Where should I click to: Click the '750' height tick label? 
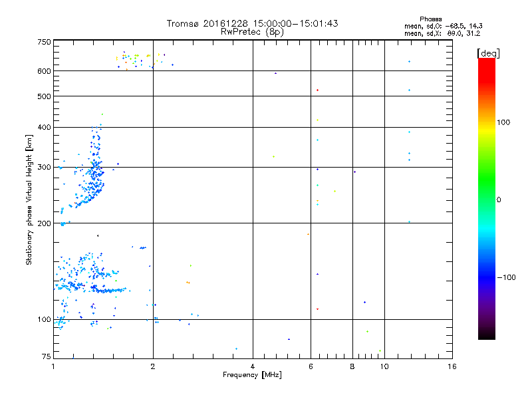(44, 42)
